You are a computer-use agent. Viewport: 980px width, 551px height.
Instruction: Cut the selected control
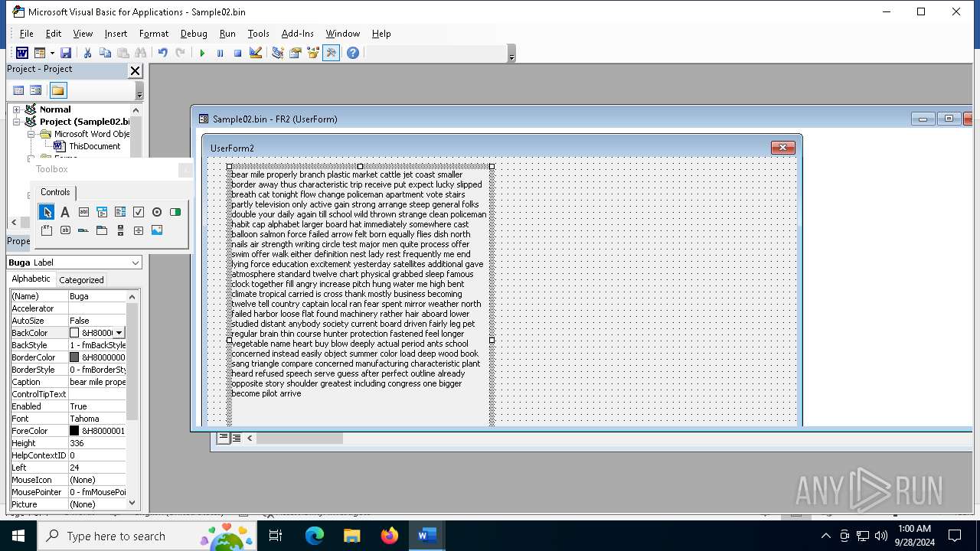coord(87,53)
